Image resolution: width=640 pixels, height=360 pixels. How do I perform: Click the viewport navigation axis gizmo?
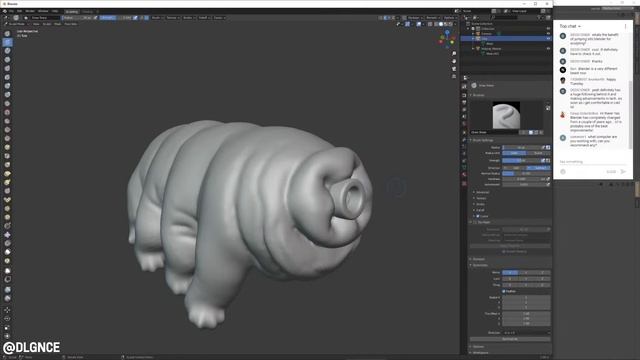click(447, 39)
